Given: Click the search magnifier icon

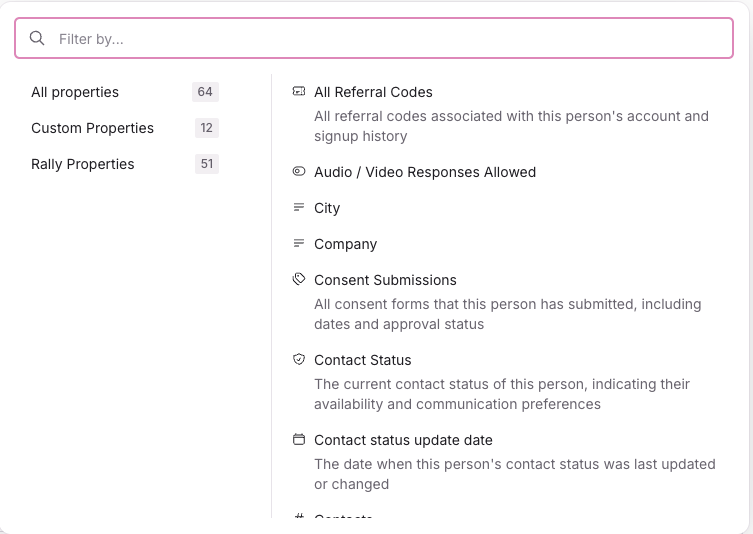Looking at the screenshot, I should (x=37, y=39).
